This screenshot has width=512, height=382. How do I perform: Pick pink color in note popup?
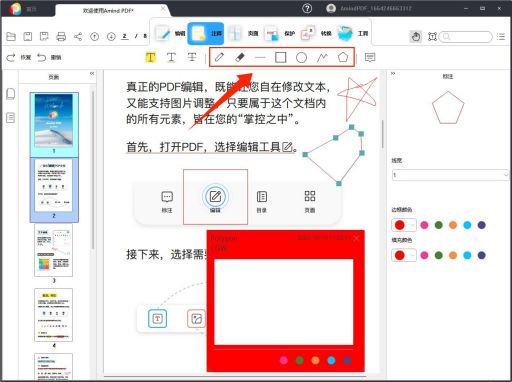point(284,360)
